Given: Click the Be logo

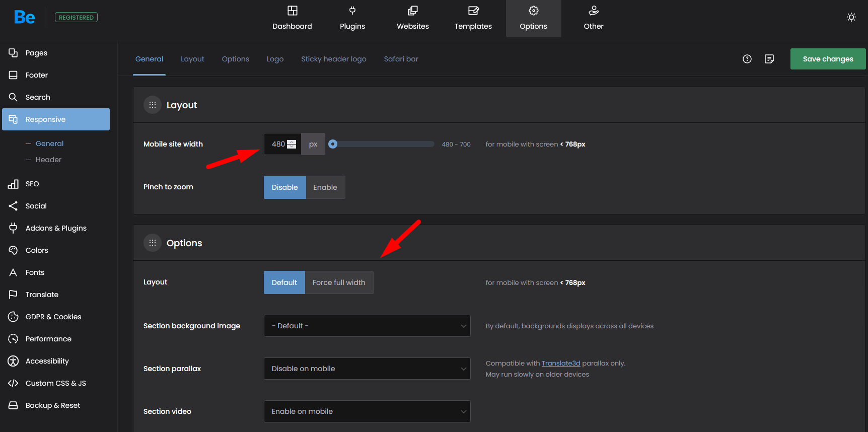Looking at the screenshot, I should (x=24, y=17).
